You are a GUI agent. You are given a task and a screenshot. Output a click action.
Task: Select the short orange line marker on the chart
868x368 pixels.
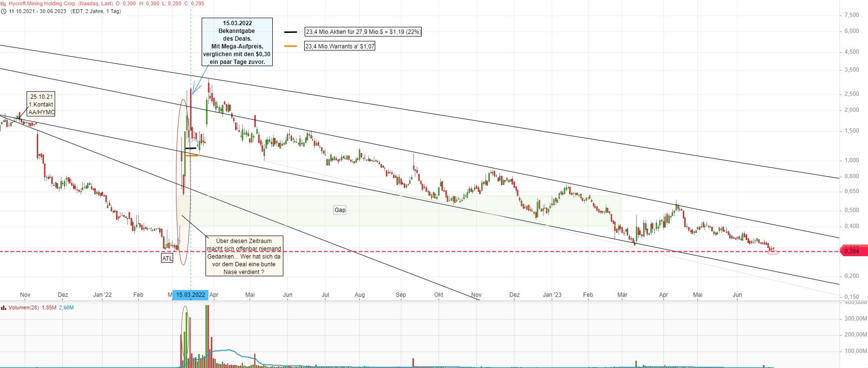point(191,155)
